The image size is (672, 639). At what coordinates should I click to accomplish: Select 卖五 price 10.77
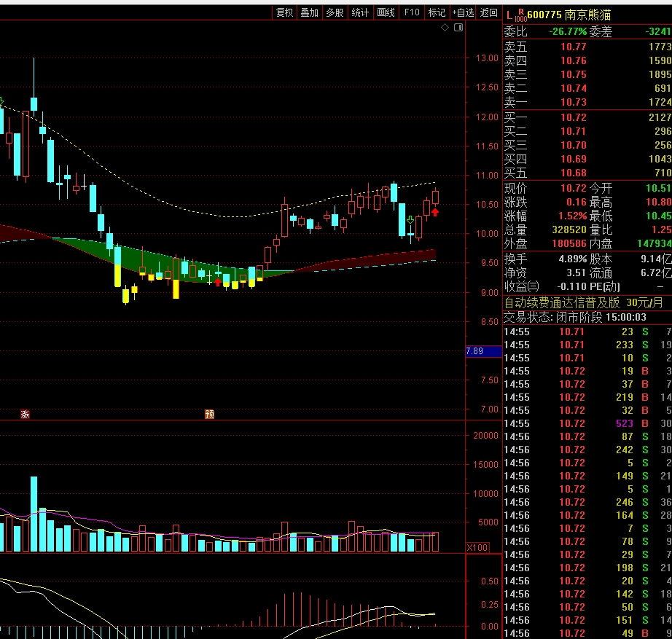click(x=573, y=47)
